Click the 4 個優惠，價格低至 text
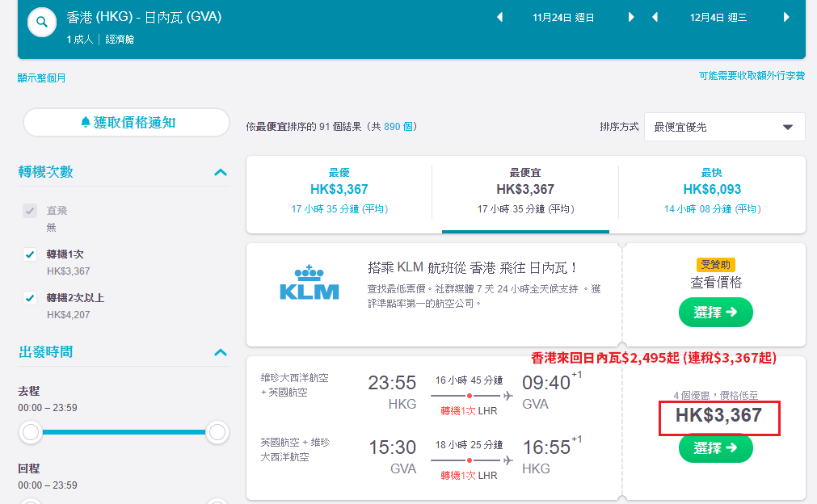Image resolution: width=817 pixels, height=504 pixels. (715, 395)
